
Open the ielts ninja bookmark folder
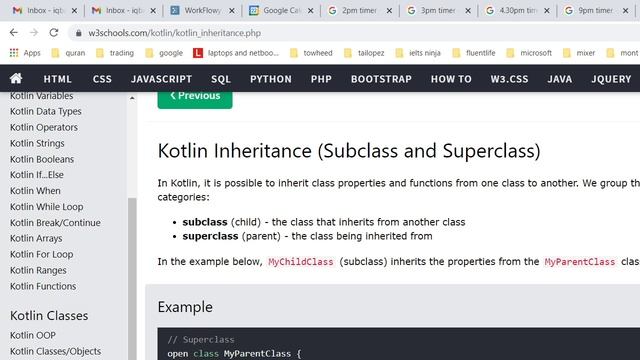tap(418, 53)
